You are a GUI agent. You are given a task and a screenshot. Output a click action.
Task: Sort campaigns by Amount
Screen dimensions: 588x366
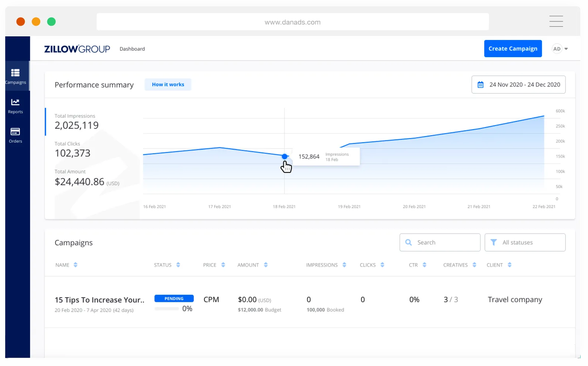266,265
